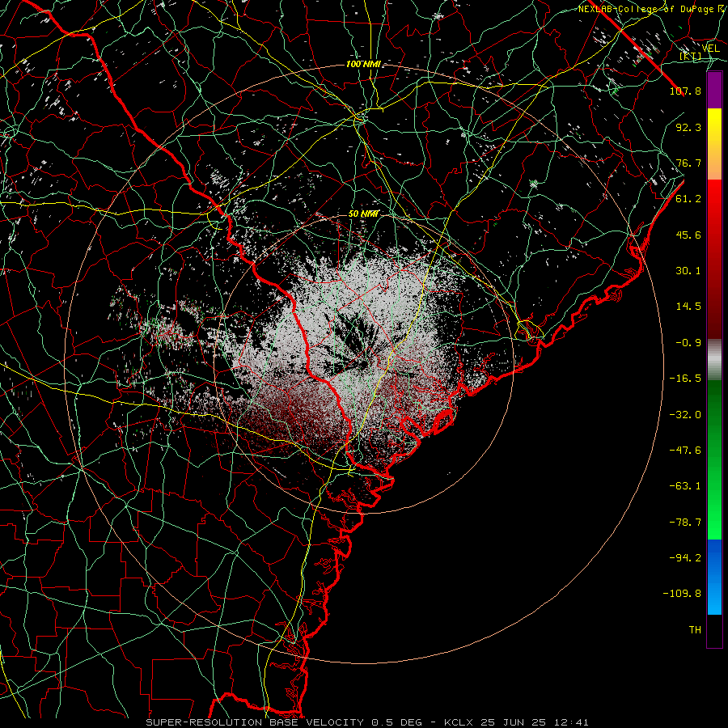
Task: Click the [KT] units label
Action: pyautogui.click(x=691, y=56)
